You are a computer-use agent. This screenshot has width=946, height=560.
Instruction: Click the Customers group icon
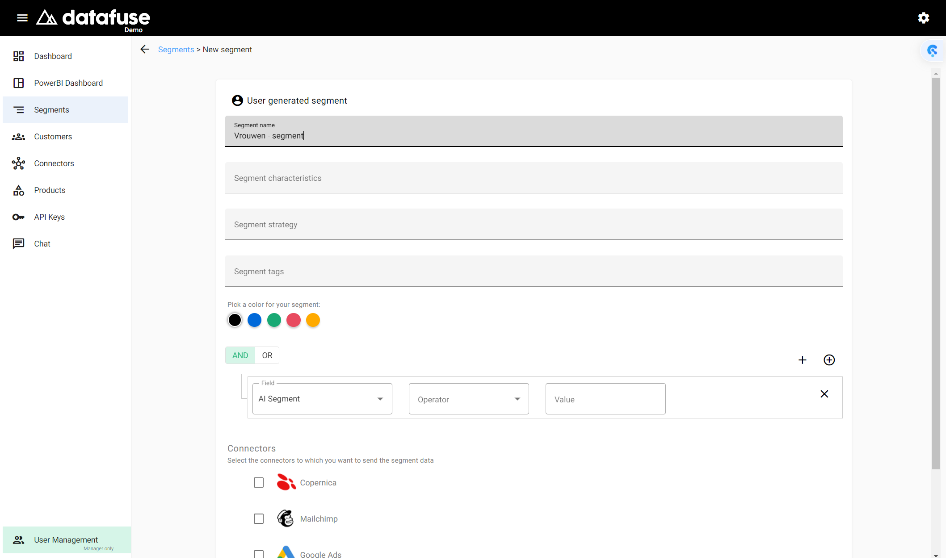coord(18,137)
